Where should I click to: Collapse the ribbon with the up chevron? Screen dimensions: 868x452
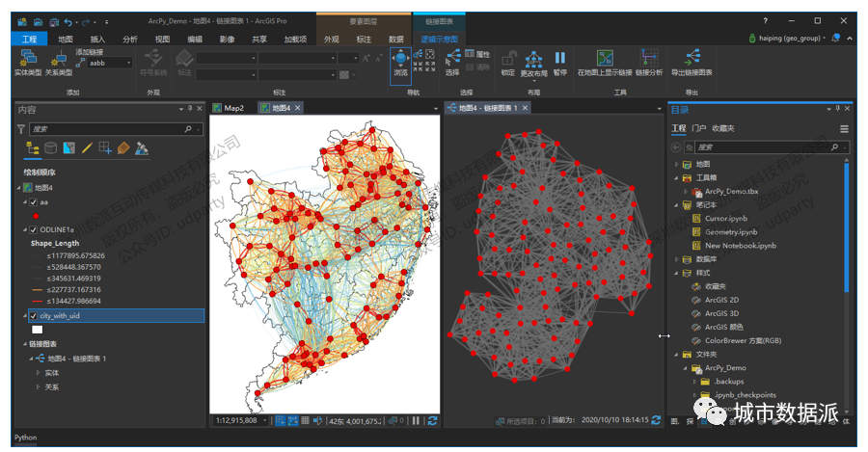[850, 39]
